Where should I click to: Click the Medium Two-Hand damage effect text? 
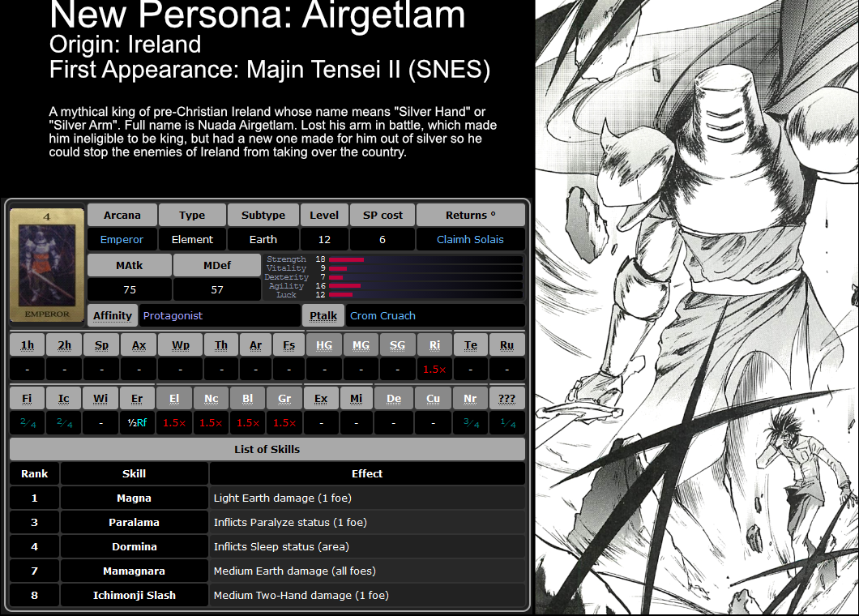pyautogui.click(x=301, y=595)
